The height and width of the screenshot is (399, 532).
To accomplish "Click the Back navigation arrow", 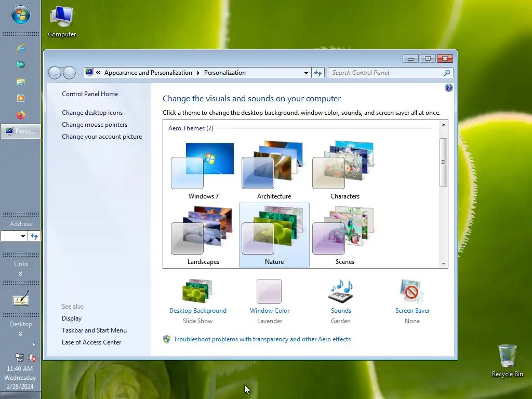I will [55, 73].
